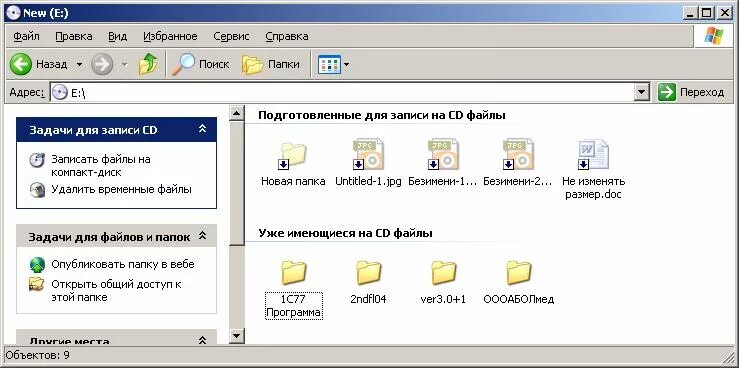The height and width of the screenshot is (368, 739).
Task: Click the Новая папка file name label
Action: pos(293,181)
